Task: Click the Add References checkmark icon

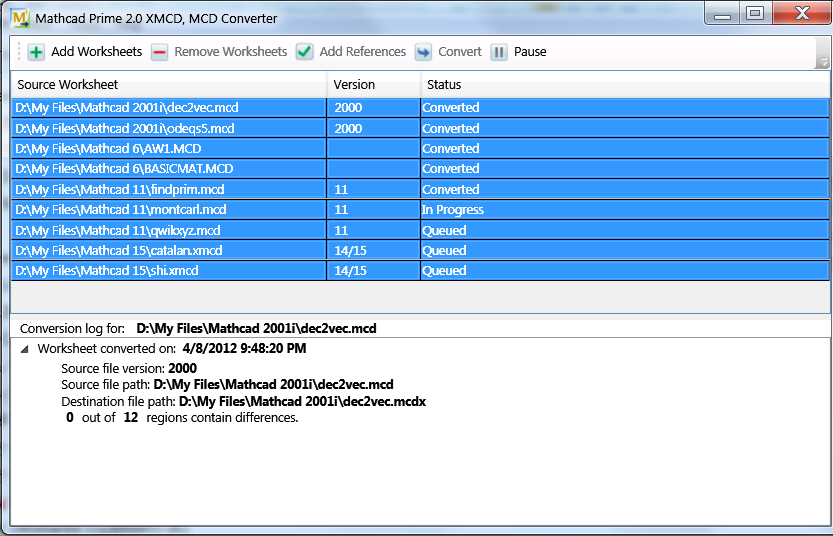Action: (305, 52)
